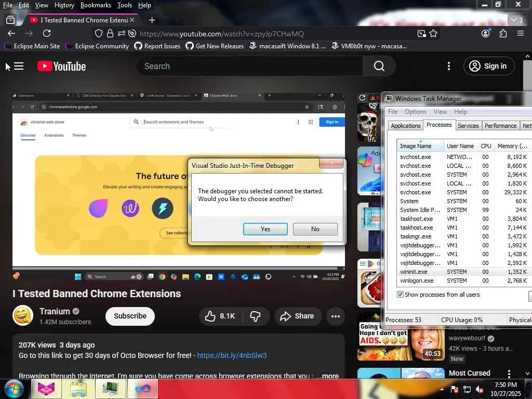Select the taskmgr.exe process row
The image size is (532, 399).
click(x=464, y=236)
